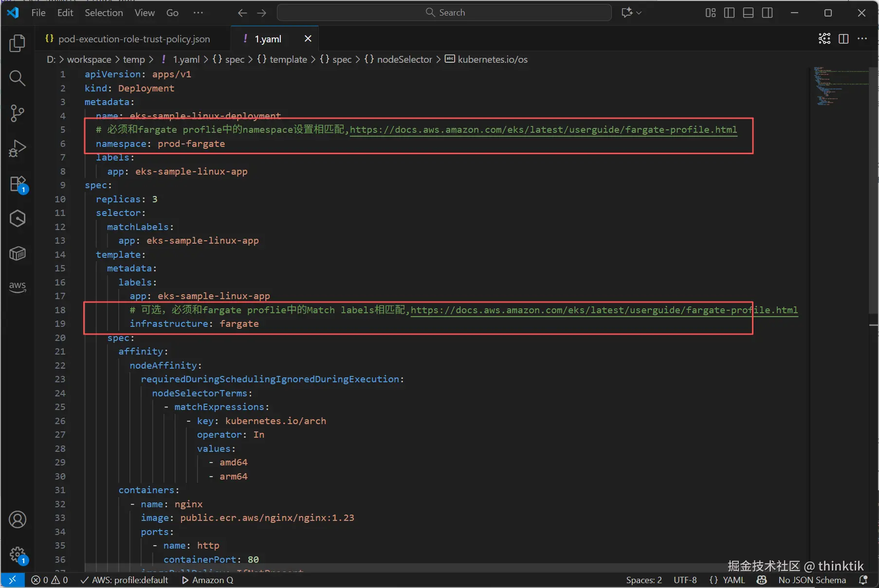Screen dimensions: 879x588
Task: Open editor More Actions ellipsis menu
Action: pos(862,39)
